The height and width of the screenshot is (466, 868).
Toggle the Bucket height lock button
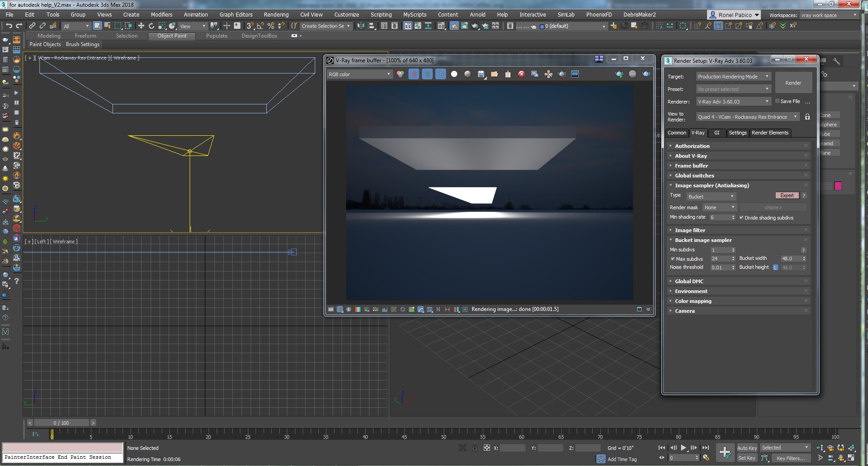pyautogui.click(x=776, y=268)
